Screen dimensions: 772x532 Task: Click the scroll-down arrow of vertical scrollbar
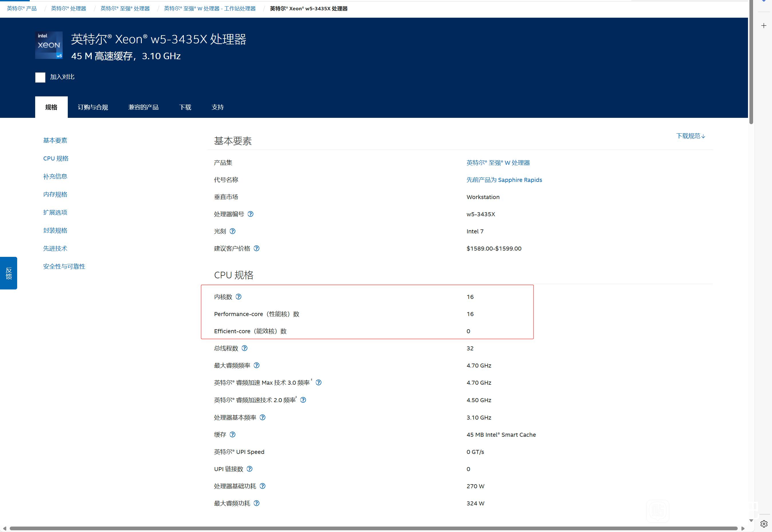click(x=751, y=520)
